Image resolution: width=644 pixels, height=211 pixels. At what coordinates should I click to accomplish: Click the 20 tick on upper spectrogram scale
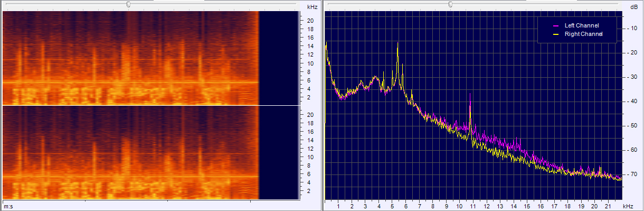(x=311, y=21)
